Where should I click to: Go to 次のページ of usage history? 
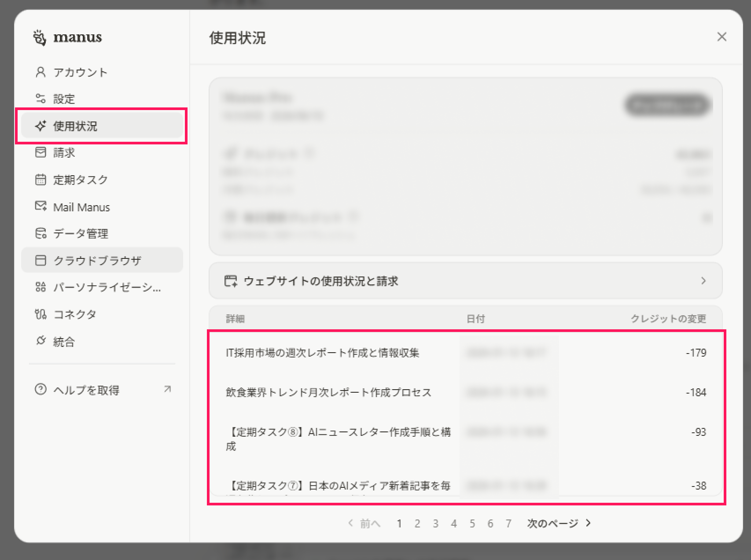pos(559,523)
